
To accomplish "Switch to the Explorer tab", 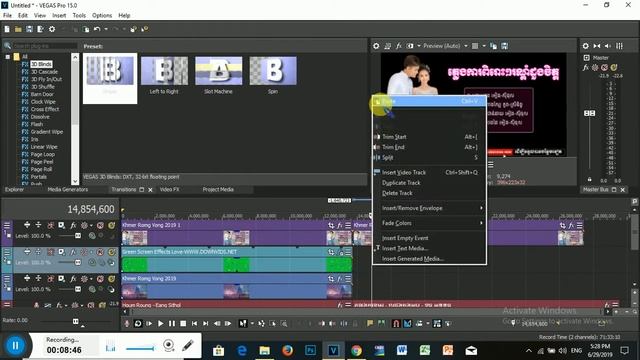I will (14, 189).
